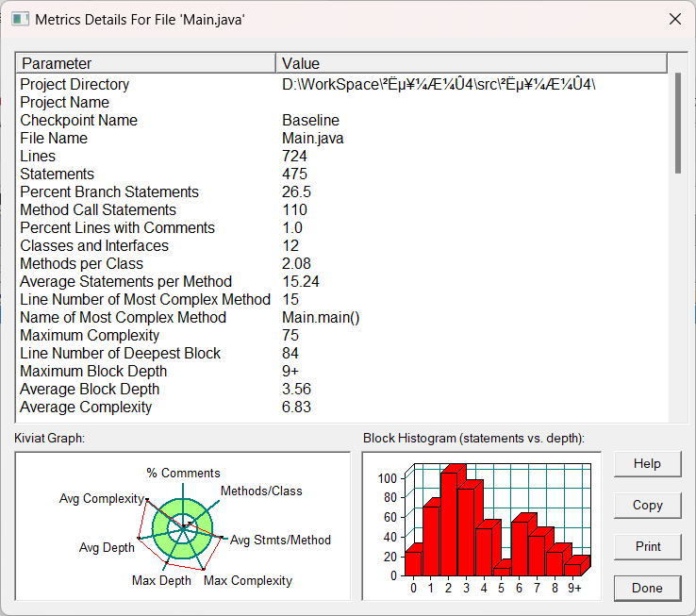This screenshot has width=696, height=616.
Task: Click the Print button
Action: [x=647, y=546]
